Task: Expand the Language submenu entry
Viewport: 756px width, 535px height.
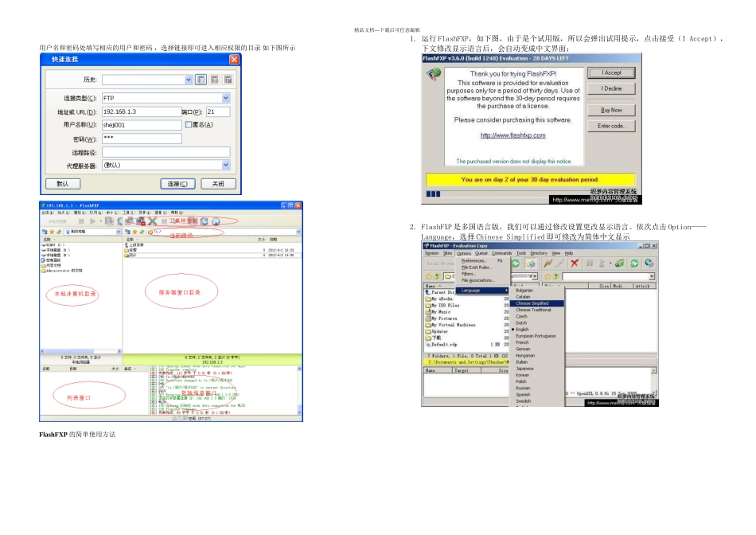Action: [482, 291]
